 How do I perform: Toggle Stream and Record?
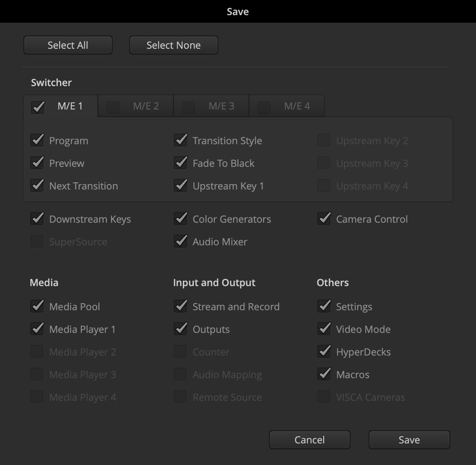click(180, 307)
